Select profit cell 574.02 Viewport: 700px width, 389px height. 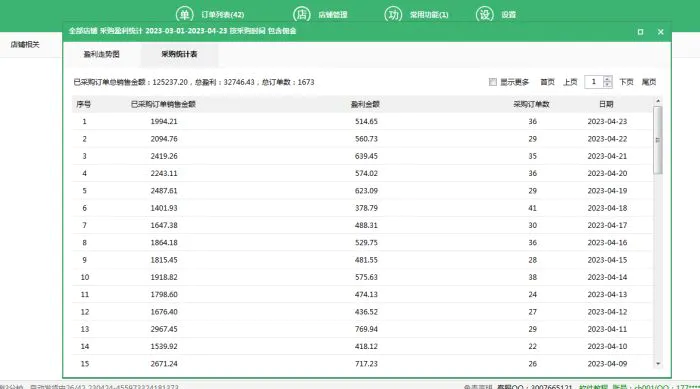coord(367,173)
